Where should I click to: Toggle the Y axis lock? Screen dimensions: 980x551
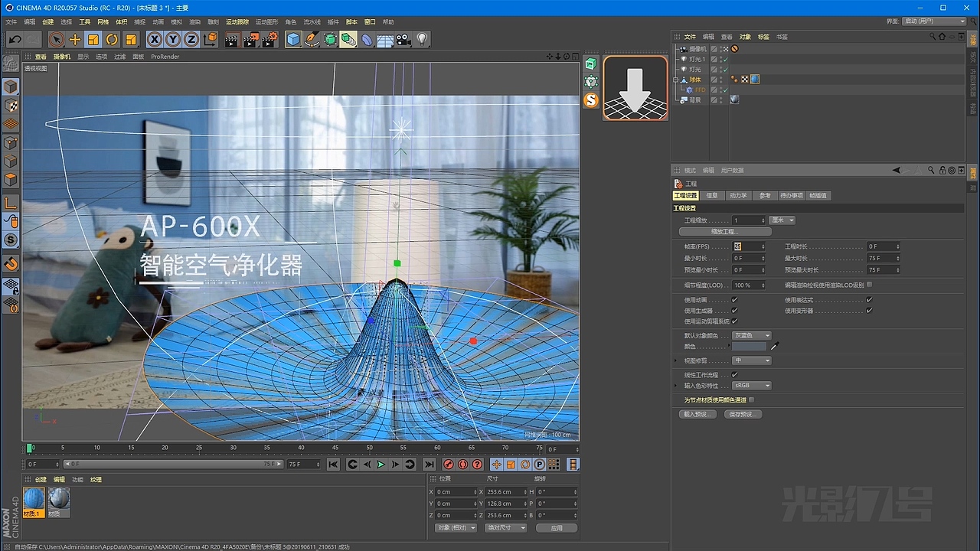(173, 39)
